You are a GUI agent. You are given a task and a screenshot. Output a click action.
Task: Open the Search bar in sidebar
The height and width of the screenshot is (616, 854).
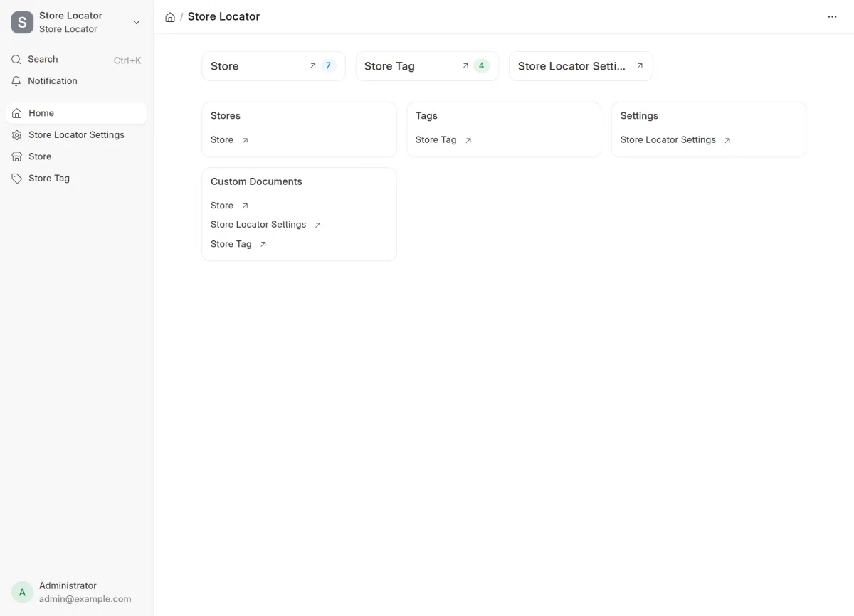76,60
